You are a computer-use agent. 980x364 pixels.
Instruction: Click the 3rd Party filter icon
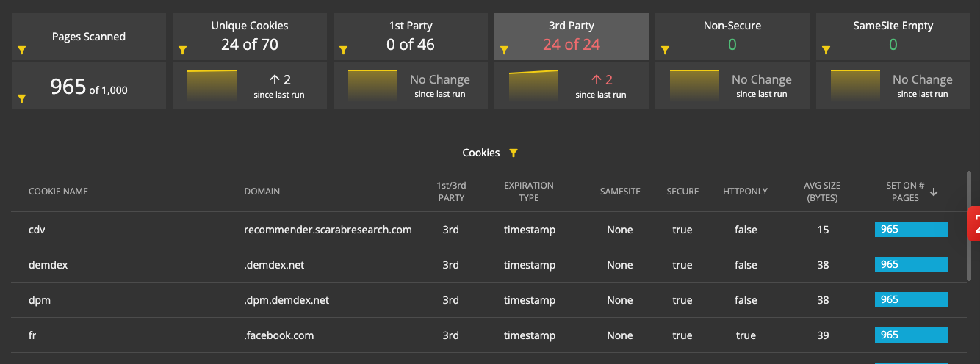pyautogui.click(x=505, y=50)
